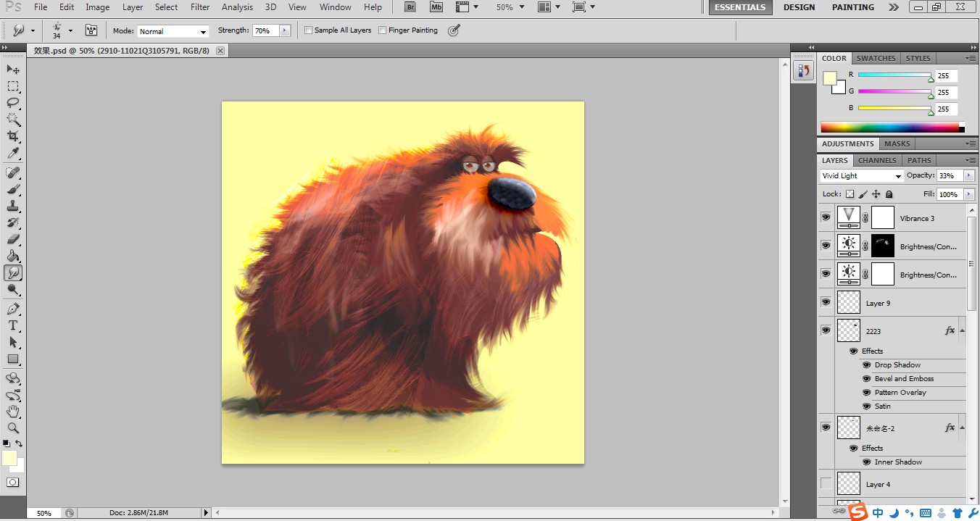Switch to the Channels tab
The width and height of the screenshot is (980, 521).
[x=877, y=160]
